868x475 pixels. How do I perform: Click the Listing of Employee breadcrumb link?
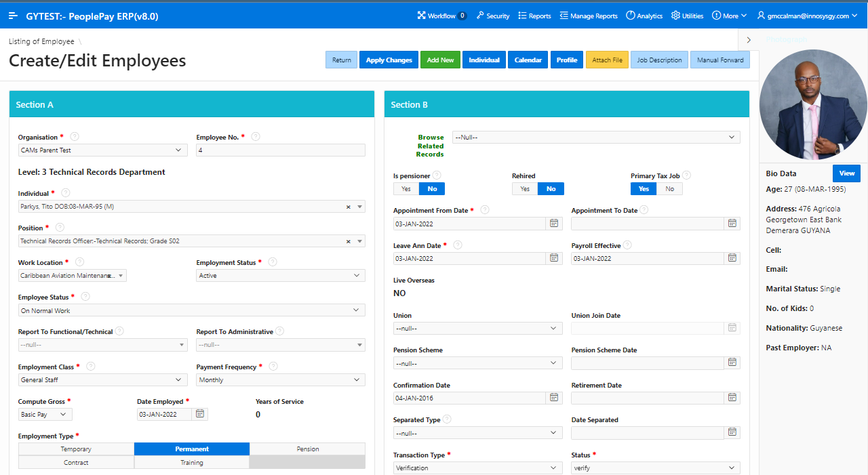pos(41,41)
